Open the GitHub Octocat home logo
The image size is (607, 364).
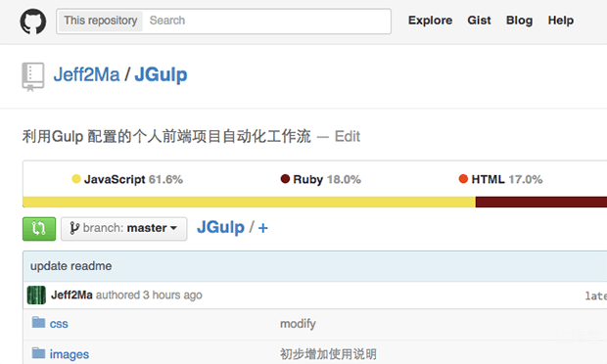(x=33, y=22)
